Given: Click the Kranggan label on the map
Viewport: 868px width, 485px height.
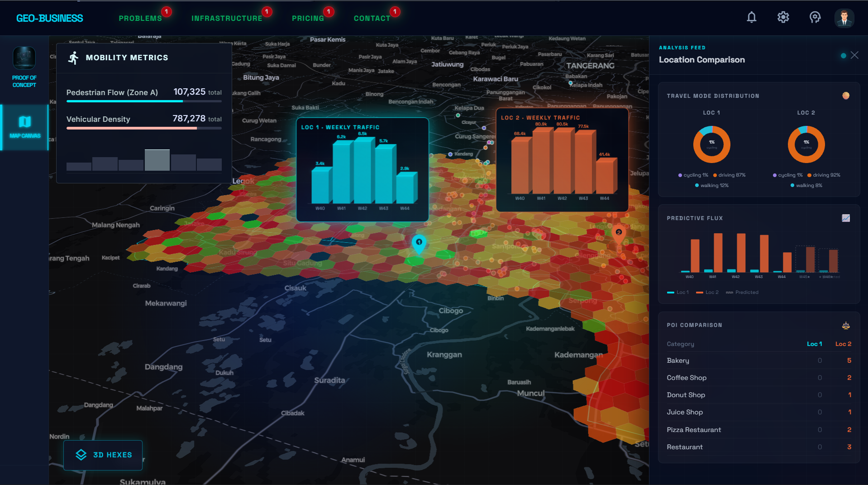Looking at the screenshot, I should click(444, 355).
